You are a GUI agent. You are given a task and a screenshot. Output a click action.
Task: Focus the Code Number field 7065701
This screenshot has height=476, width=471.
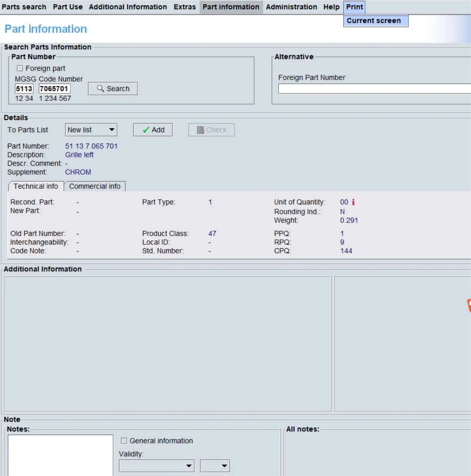coord(54,89)
